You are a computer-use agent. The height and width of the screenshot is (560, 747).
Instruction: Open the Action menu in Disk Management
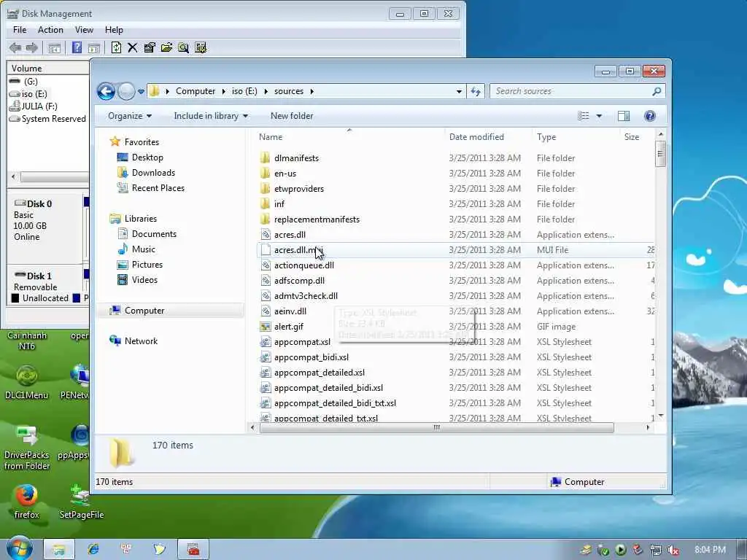(50, 29)
